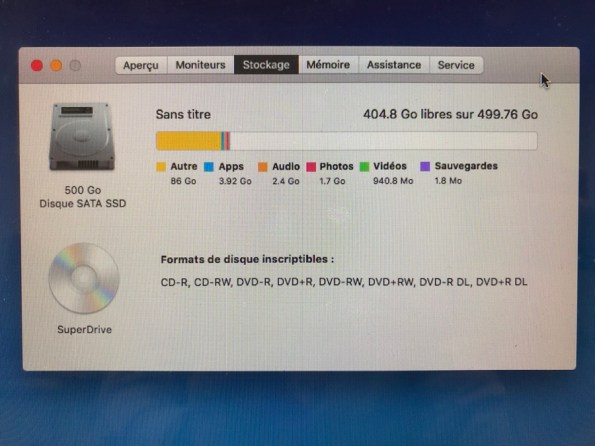
Task: Click the "1.7 Go" Photos value
Action: 332,181
